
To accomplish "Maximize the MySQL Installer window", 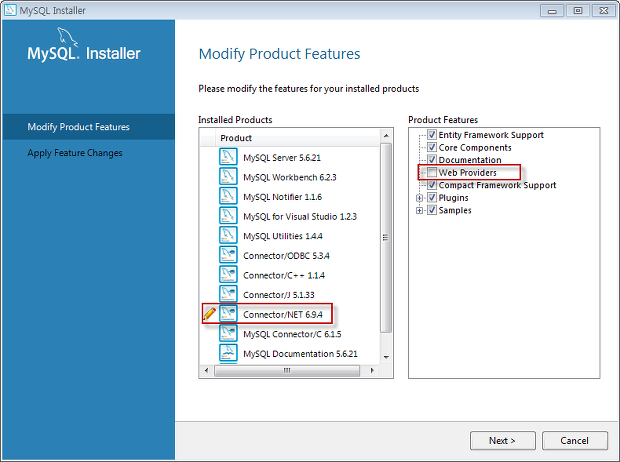I will [578, 11].
